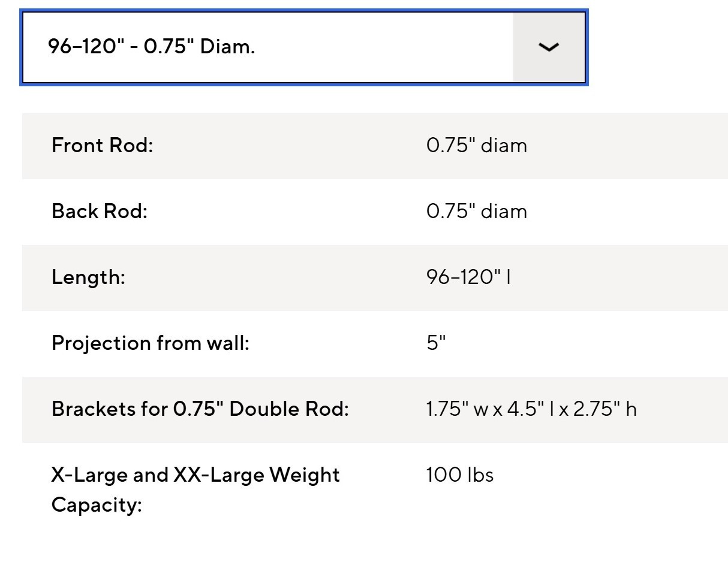Click the 96–120" l length value

click(469, 277)
